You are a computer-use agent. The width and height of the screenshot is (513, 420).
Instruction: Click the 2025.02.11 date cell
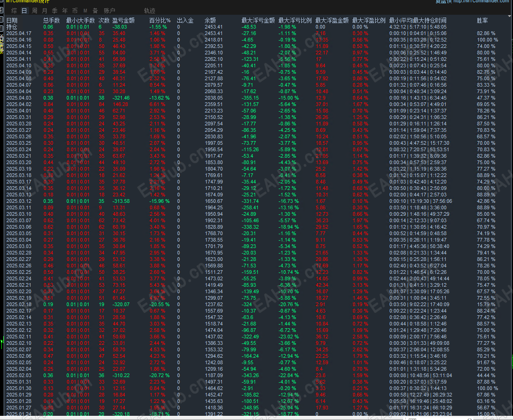tap(18, 337)
